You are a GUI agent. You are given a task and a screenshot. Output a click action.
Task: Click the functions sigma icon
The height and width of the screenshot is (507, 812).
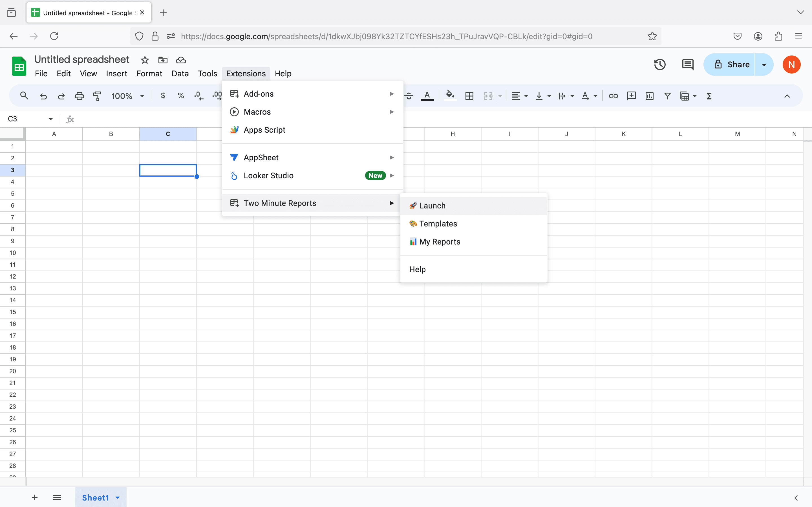709,96
